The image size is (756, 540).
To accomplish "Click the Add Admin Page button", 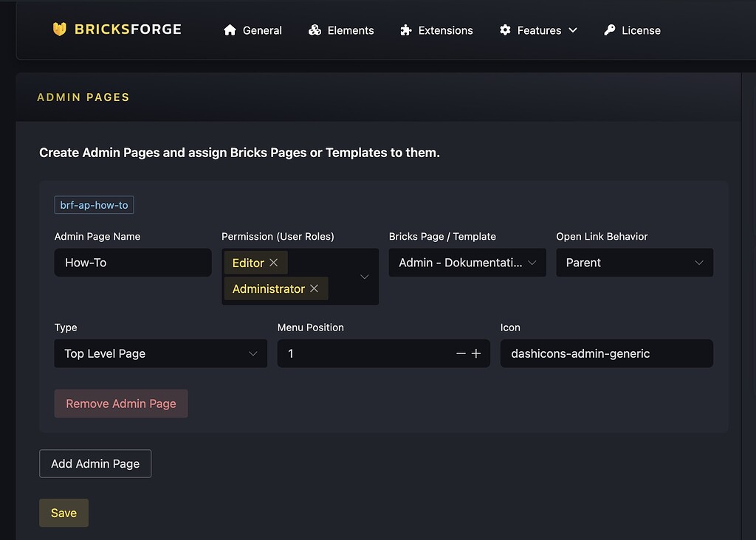I will 94,463.
